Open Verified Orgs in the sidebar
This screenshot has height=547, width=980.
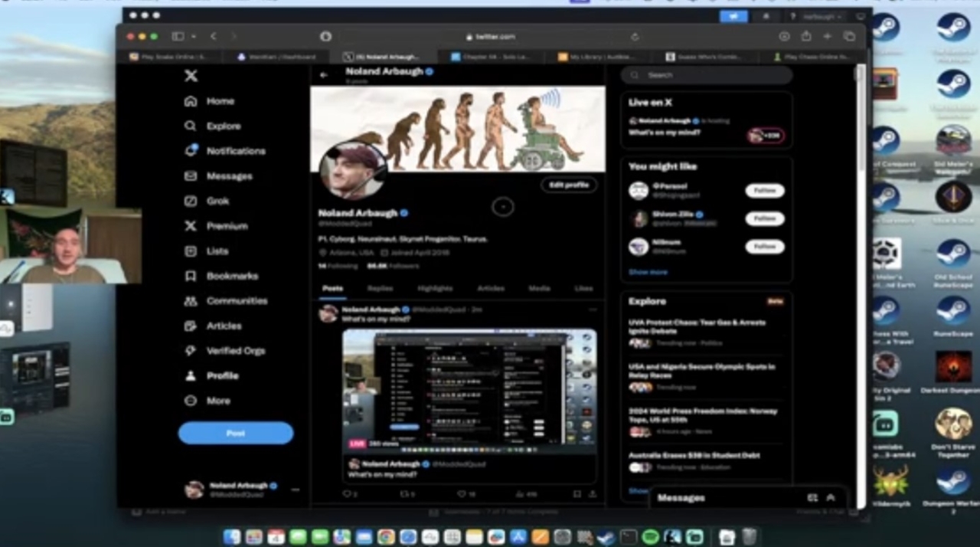[x=225, y=351]
